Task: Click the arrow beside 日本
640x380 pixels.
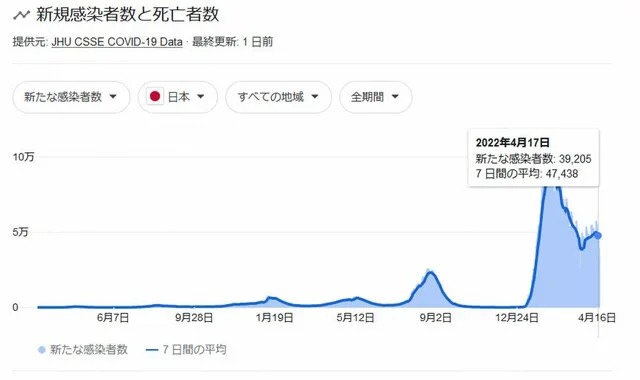Action: pos(200,97)
